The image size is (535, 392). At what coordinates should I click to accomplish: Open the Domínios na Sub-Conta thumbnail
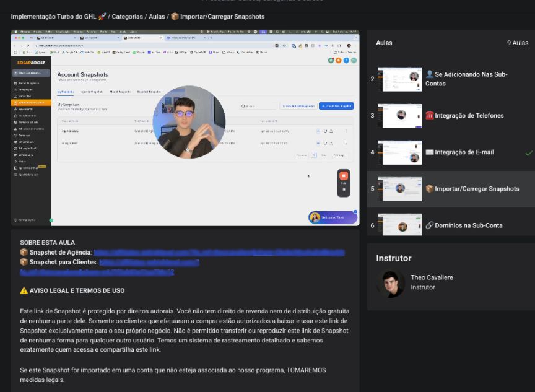pos(399,225)
